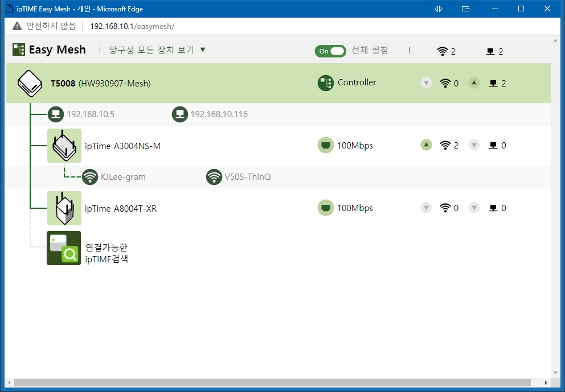Click the Wi-Fi count icon in A8004T-XR row

445,208
